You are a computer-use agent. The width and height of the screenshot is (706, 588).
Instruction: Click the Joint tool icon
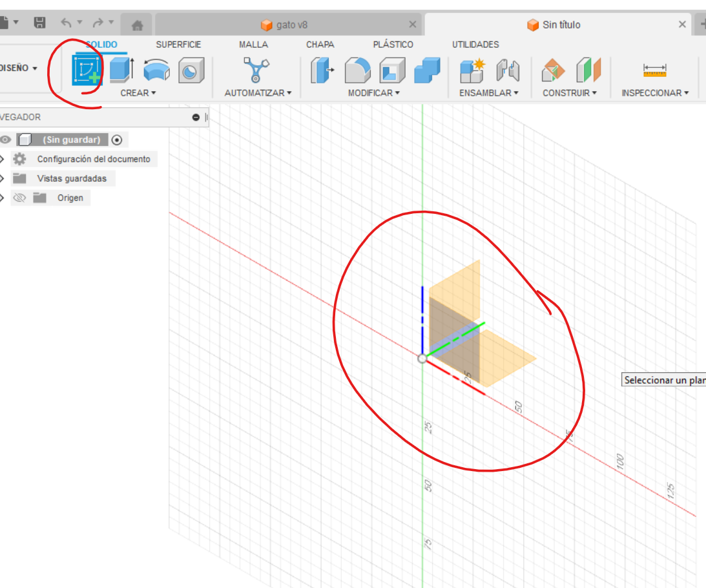pos(508,70)
